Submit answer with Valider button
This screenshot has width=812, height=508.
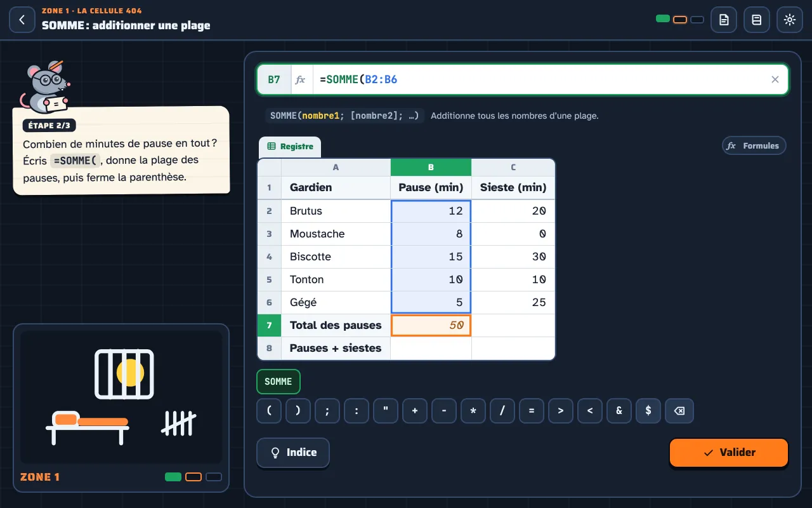pyautogui.click(x=729, y=452)
